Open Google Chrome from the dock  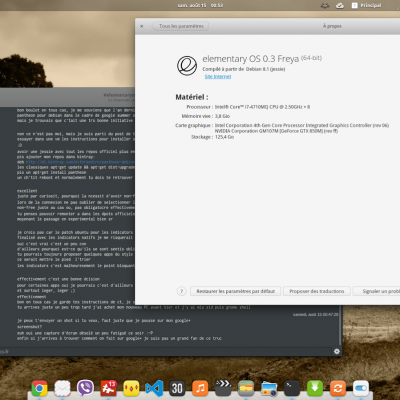tap(39, 388)
